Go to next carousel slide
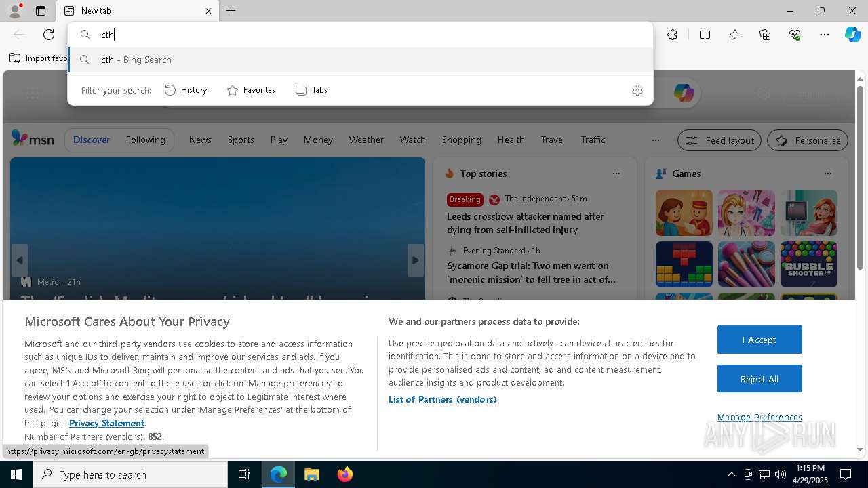The width and height of the screenshot is (868, 488). click(x=416, y=260)
